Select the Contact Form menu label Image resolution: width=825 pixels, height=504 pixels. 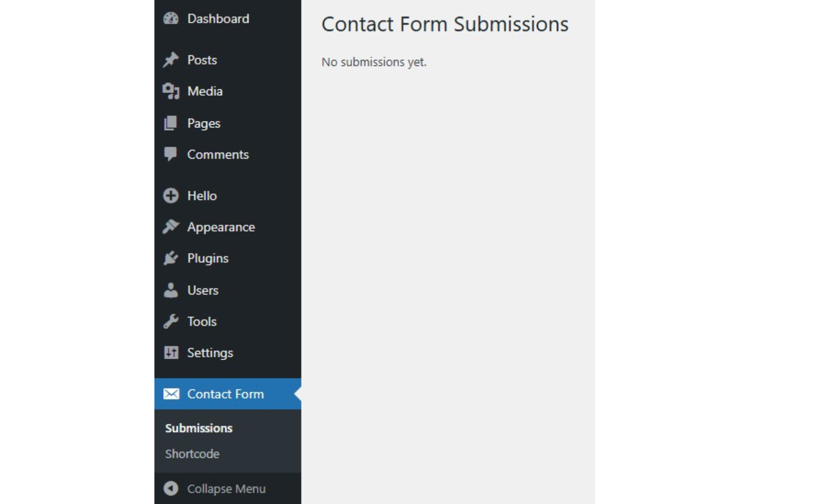[225, 394]
